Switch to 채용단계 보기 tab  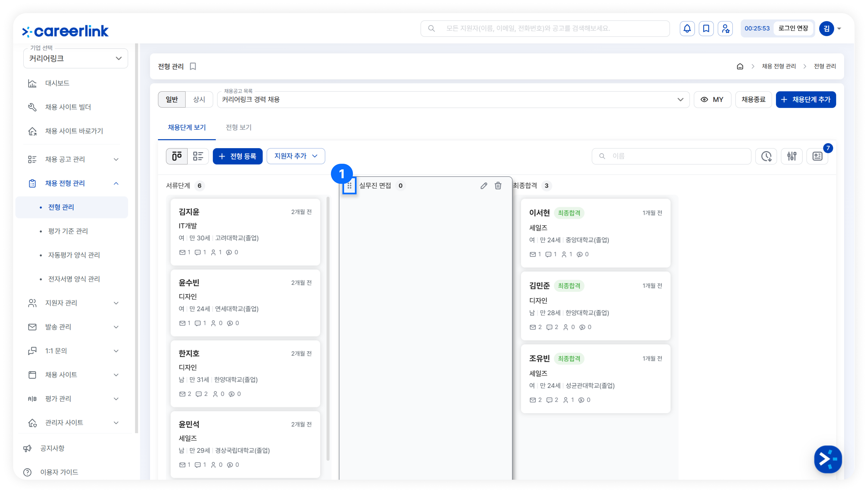point(187,128)
